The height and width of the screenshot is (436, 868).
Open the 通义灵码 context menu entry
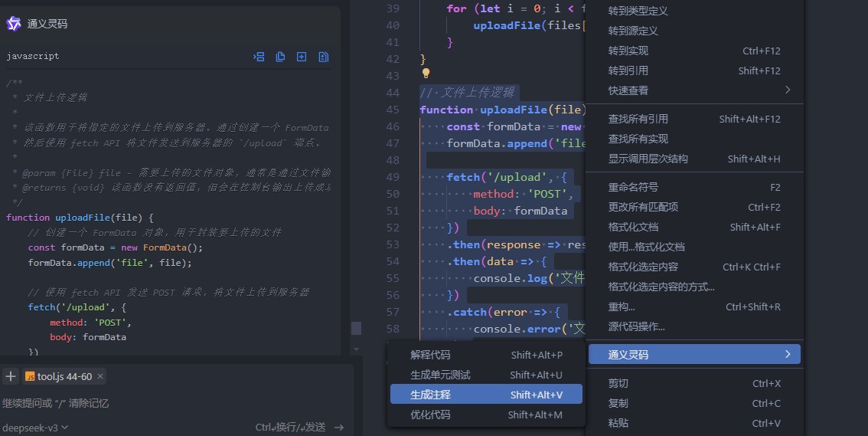tap(694, 354)
